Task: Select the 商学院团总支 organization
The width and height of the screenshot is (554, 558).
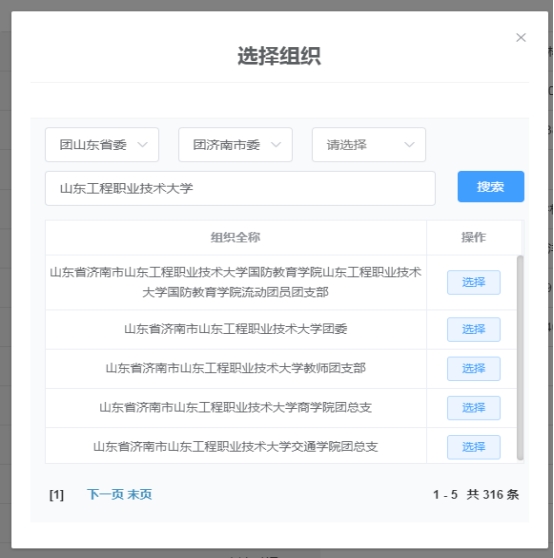Action: coord(474,407)
